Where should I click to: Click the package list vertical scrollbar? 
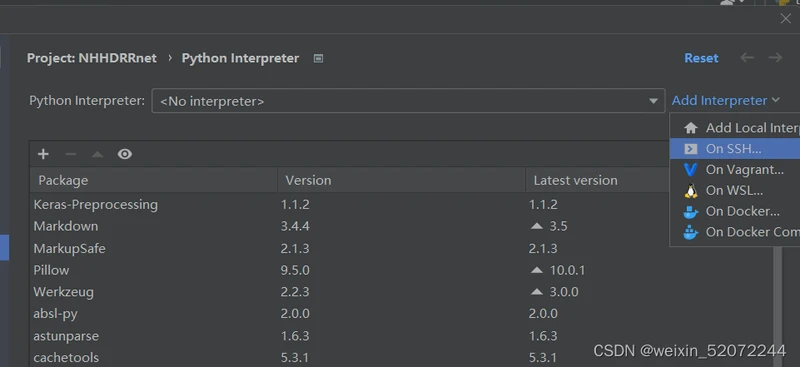pyautogui.click(x=778, y=306)
